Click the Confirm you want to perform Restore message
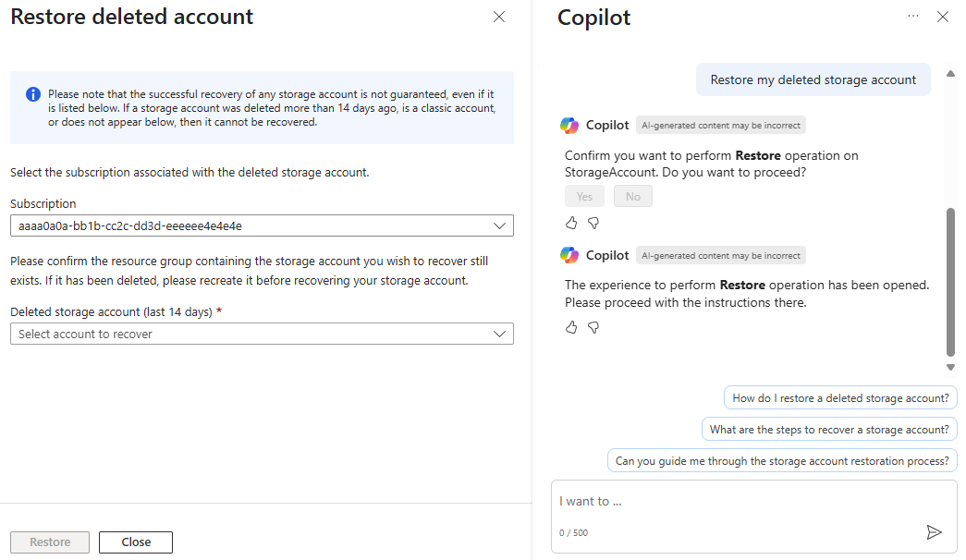Viewport: 966px width, 560px height. [712, 164]
